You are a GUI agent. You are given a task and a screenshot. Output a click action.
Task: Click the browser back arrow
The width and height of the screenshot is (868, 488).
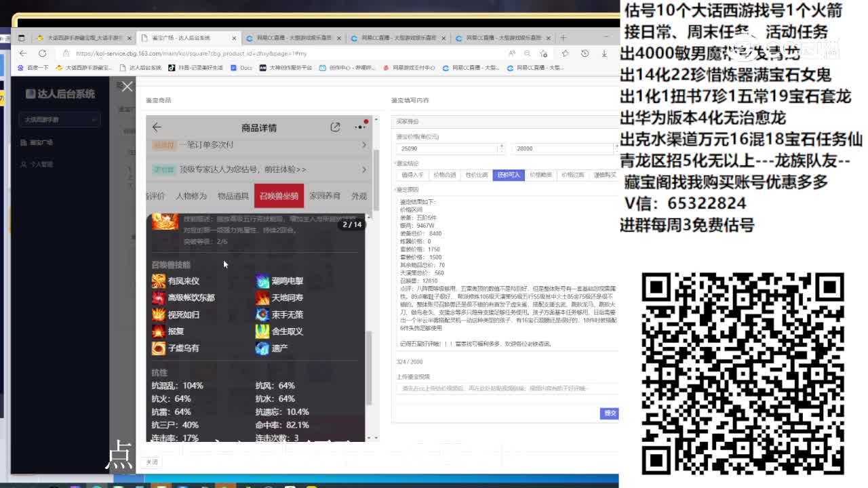(x=23, y=53)
